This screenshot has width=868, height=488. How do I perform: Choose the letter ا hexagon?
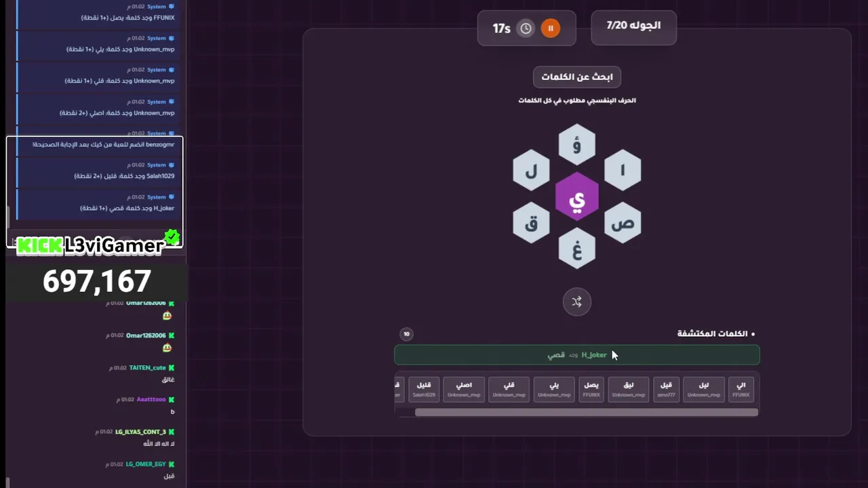pyautogui.click(x=623, y=170)
